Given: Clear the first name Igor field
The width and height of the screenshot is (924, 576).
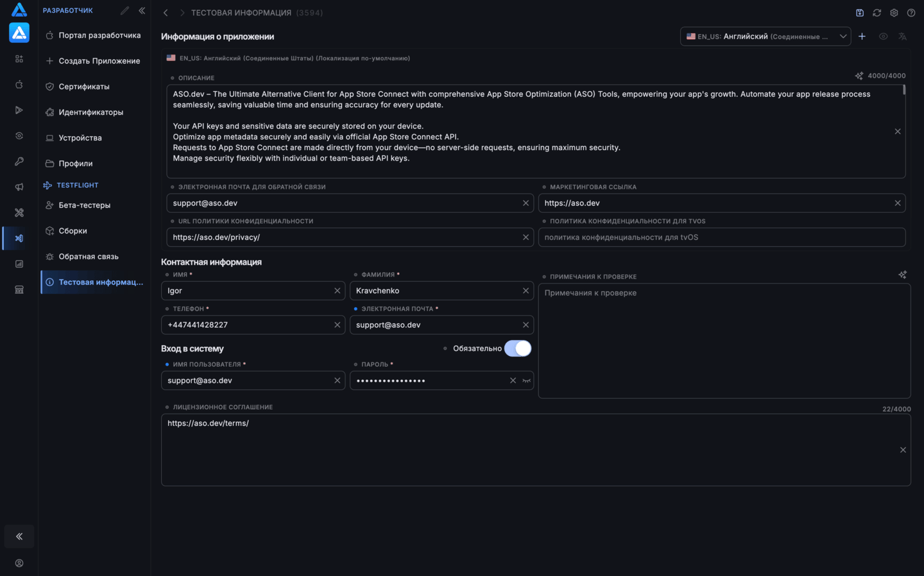Looking at the screenshot, I should 337,291.
